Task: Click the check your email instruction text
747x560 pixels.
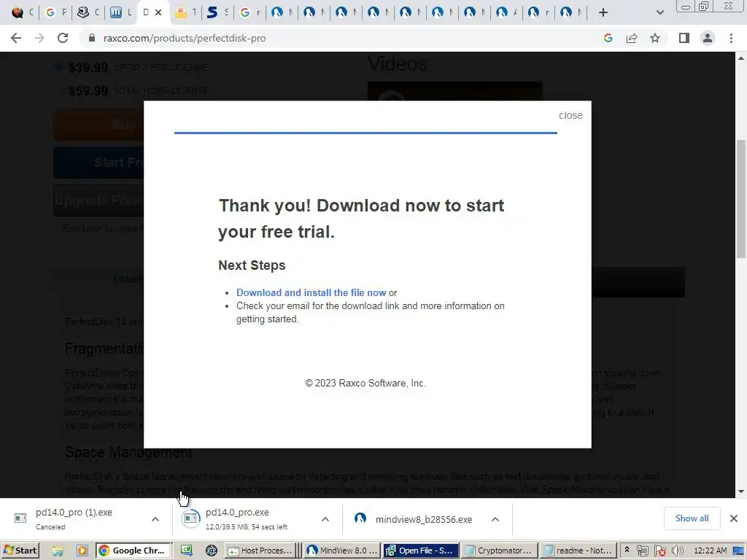Action: tap(370, 312)
